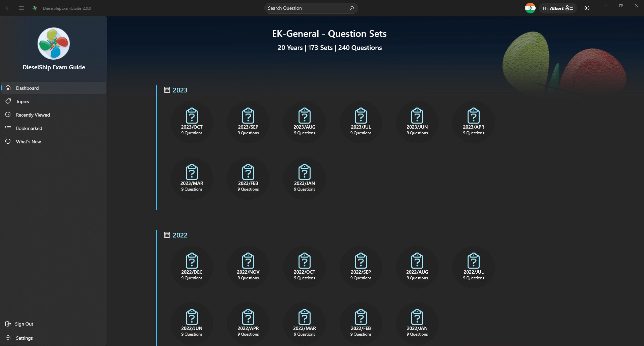
Task: Open the Hi, Albert profile button
Action: coord(558,8)
